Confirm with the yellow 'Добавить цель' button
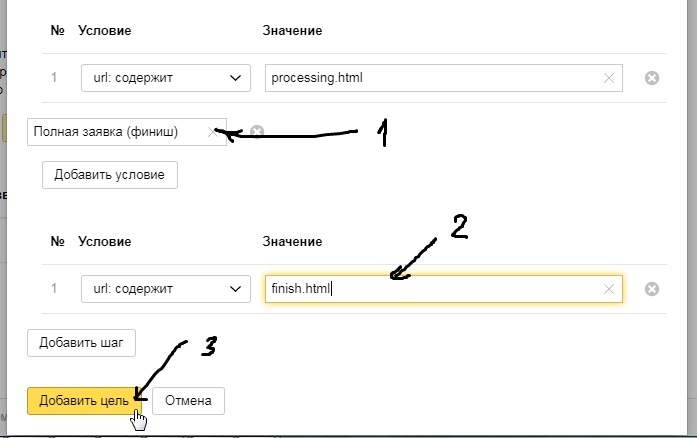 coord(84,401)
